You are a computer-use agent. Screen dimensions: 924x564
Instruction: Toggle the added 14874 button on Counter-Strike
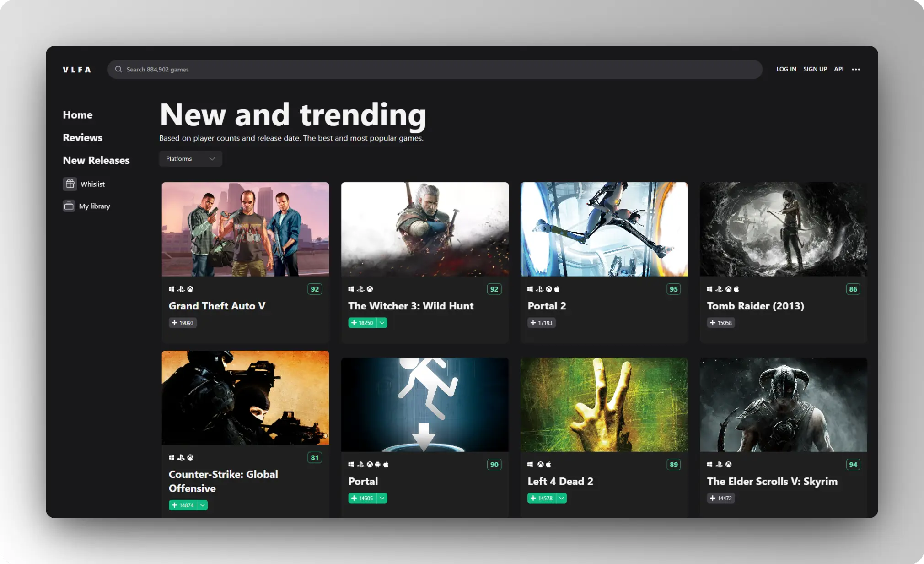183,505
